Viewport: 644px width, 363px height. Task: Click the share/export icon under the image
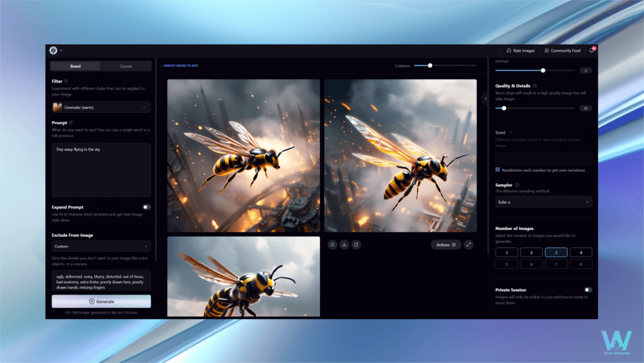point(356,245)
